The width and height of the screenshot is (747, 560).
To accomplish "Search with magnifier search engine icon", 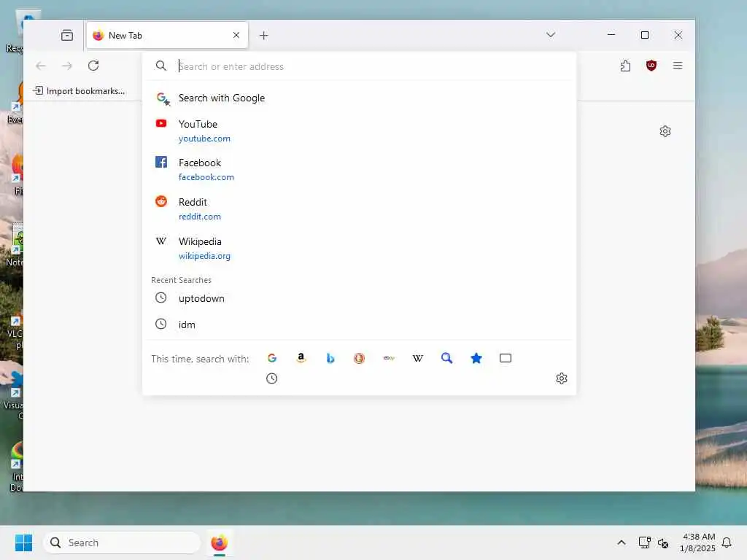I will 447,358.
